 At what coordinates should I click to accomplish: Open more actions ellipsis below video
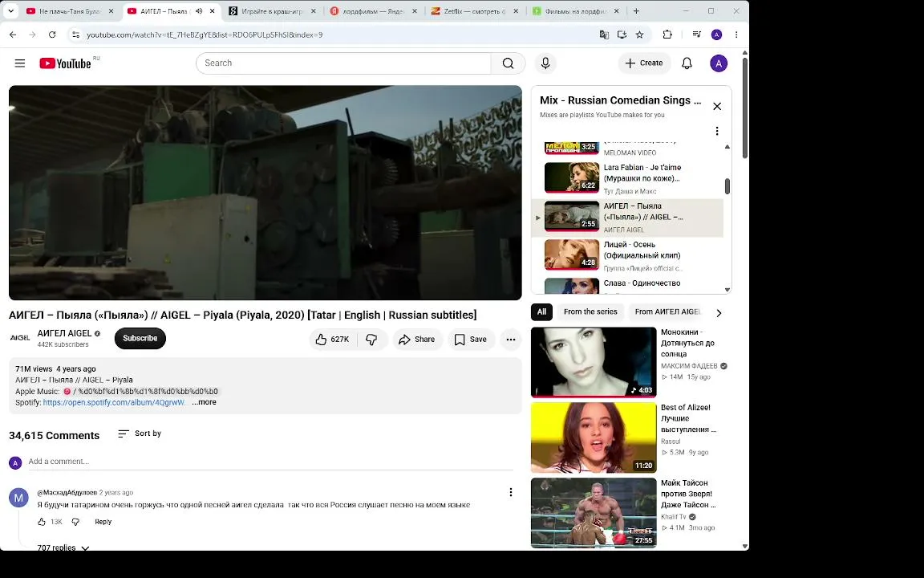coord(510,339)
